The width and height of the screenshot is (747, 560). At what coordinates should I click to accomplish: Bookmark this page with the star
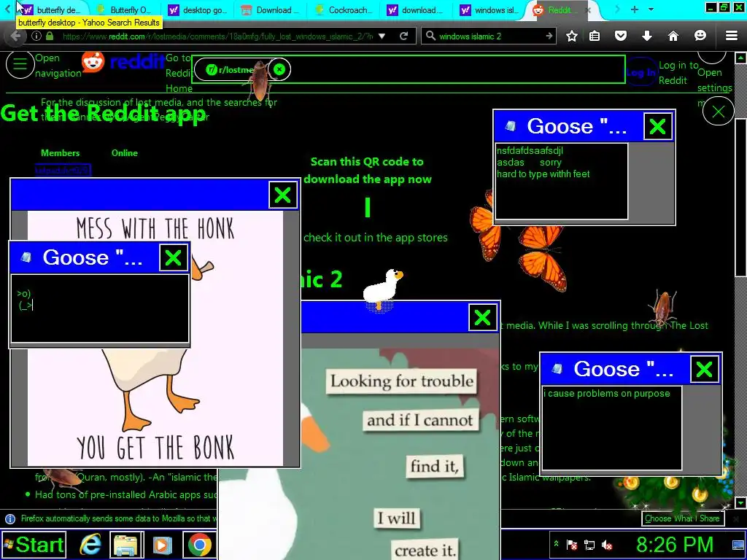pos(572,36)
